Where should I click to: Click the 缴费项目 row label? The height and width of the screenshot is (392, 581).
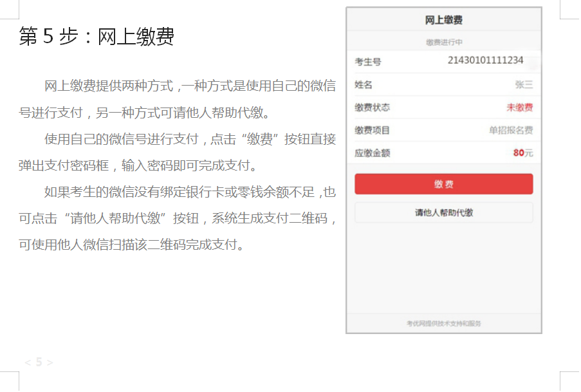(x=372, y=130)
